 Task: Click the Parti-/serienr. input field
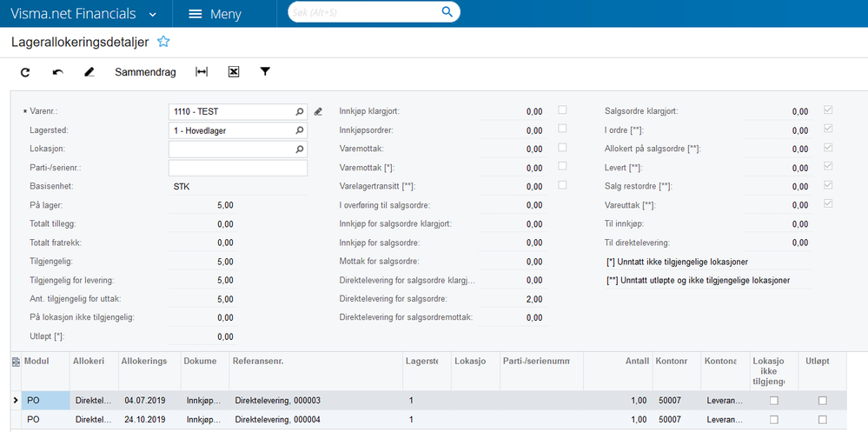pos(238,168)
